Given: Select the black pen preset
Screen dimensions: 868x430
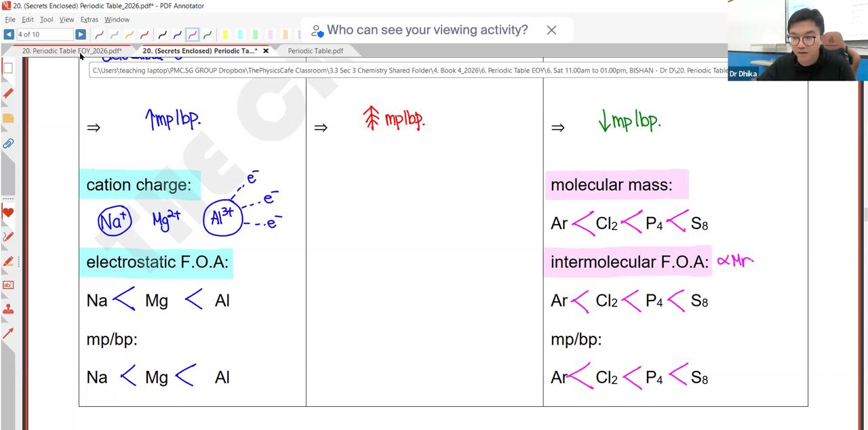Looking at the screenshot, I should click(x=162, y=34).
